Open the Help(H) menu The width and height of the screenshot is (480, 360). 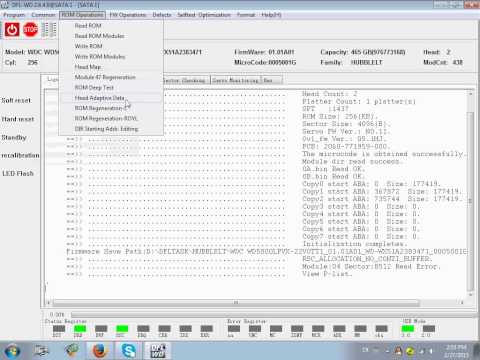click(x=271, y=15)
